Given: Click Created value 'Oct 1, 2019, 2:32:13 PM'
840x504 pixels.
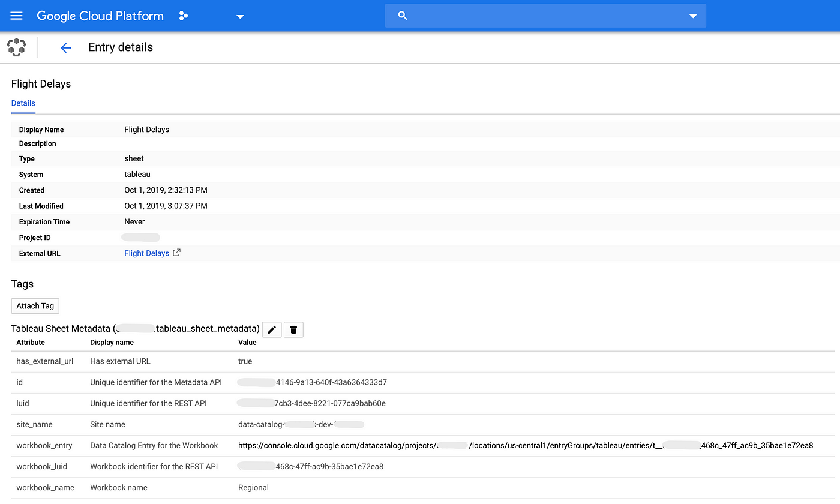Looking at the screenshot, I should [166, 190].
